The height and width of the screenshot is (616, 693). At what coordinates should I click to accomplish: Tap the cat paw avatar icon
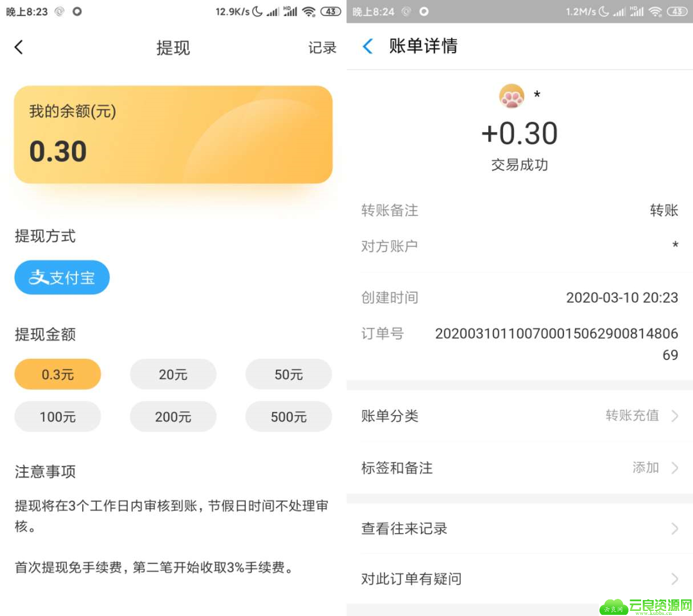pyautogui.click(x=512, y=96)
